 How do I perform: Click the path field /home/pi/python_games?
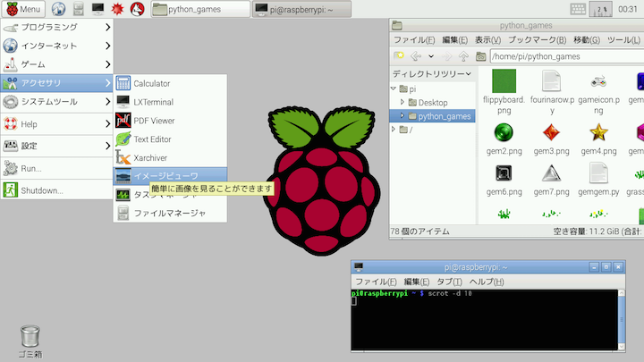pos(567,56)
